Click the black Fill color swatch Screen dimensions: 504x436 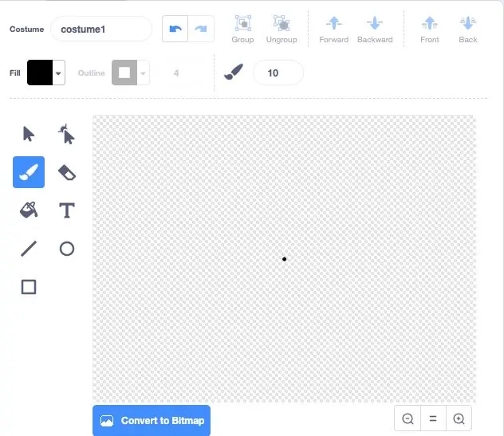pyautogui.click(x=40, y=73)
